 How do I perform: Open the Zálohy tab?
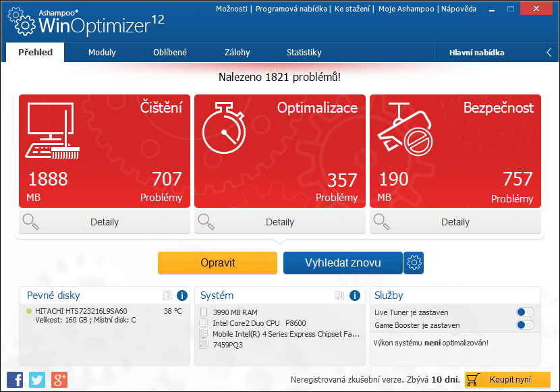[237, 53]
